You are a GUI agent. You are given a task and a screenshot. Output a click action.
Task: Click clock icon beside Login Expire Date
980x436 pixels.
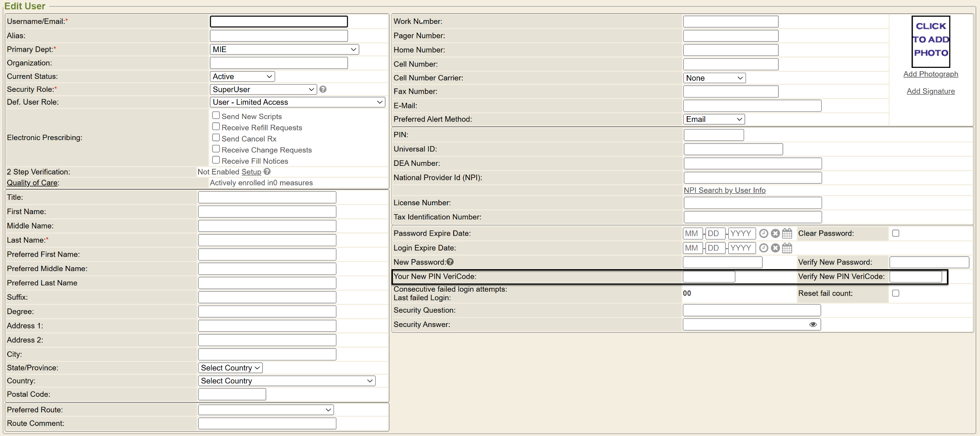[x=764, y=248]
